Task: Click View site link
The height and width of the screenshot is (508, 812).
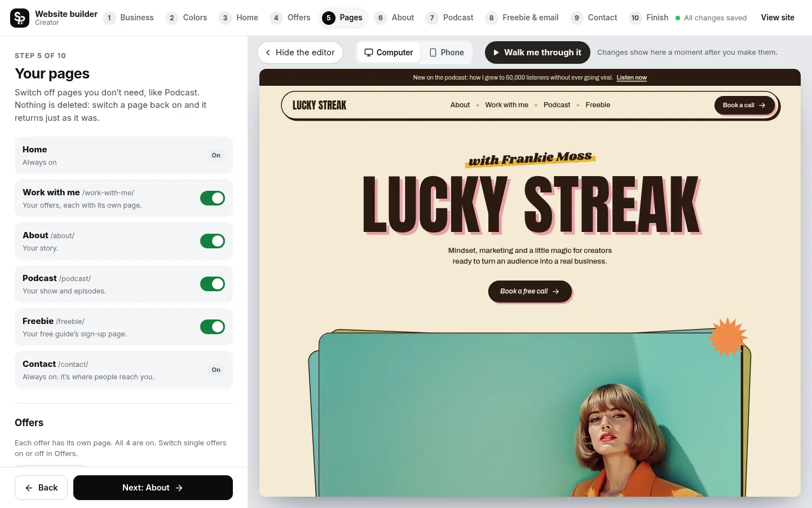Action: [x=778, y=17]
